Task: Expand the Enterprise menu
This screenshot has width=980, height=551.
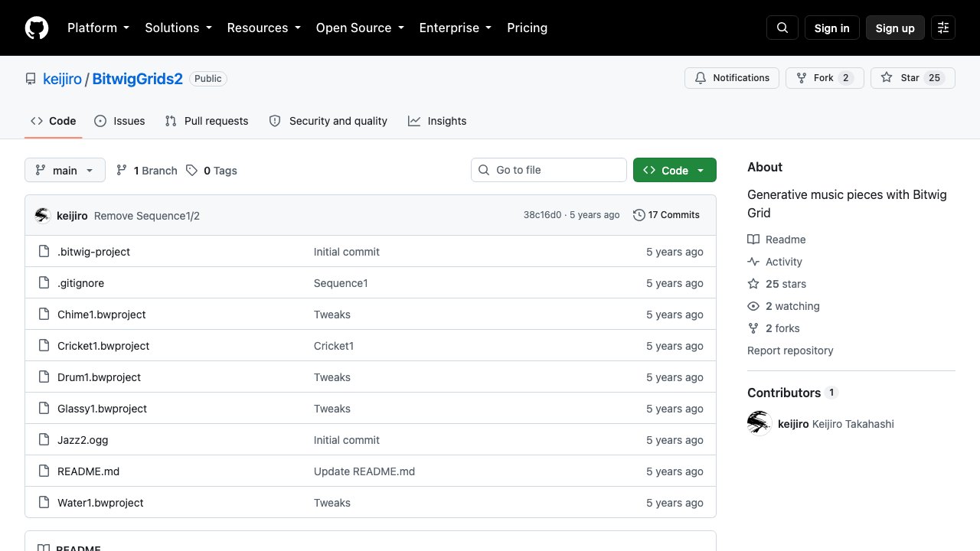Action: point(456,28)
